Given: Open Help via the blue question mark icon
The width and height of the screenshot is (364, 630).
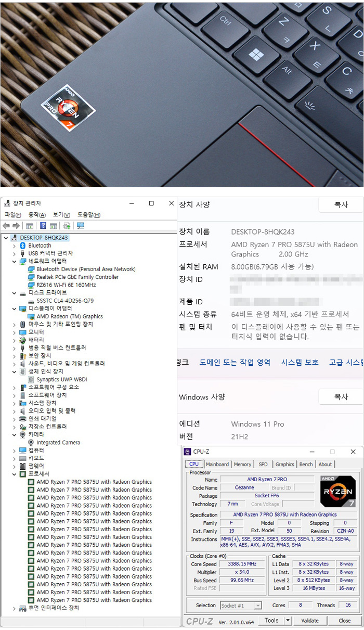Looking at the screenshot, I should pyautogui.click(x=43, y=226).
